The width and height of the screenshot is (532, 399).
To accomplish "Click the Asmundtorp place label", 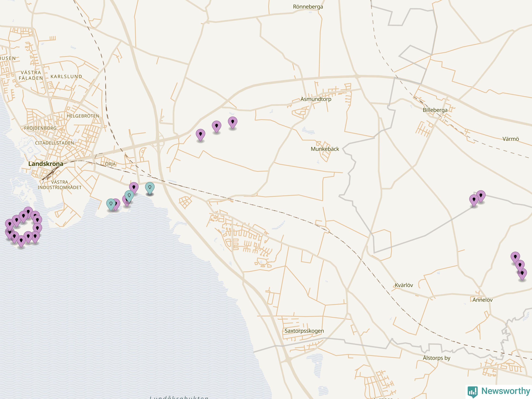I will pyautogui.click(x=316, y=99).
